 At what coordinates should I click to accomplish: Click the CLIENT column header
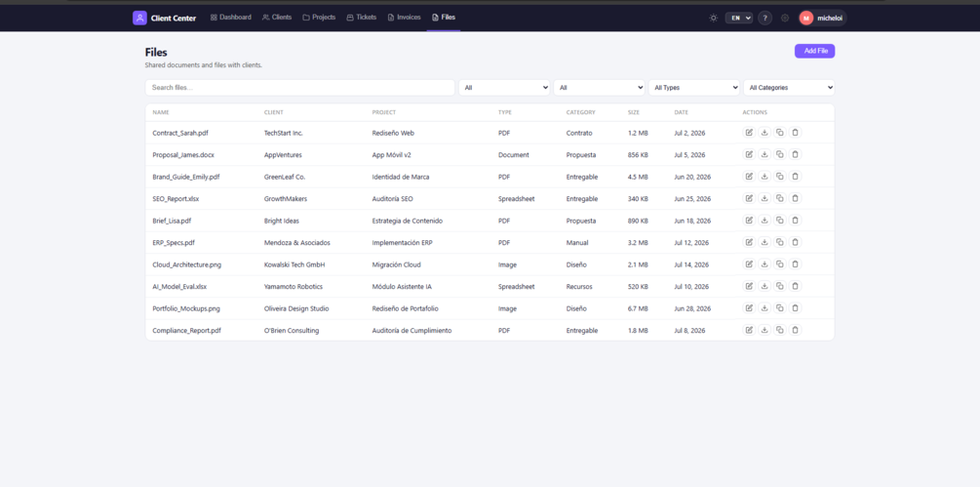click(274, 112)
